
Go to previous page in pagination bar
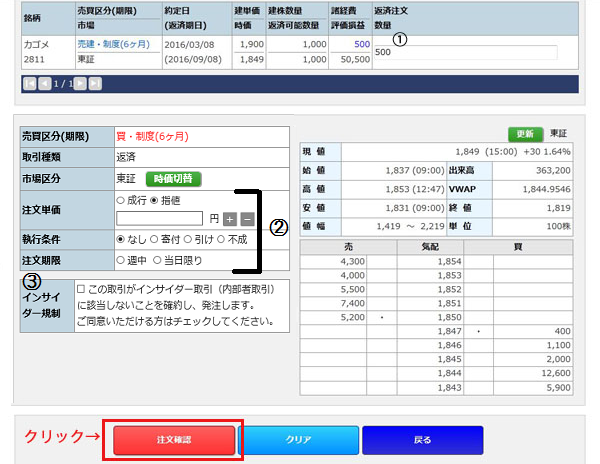point(43,85)
